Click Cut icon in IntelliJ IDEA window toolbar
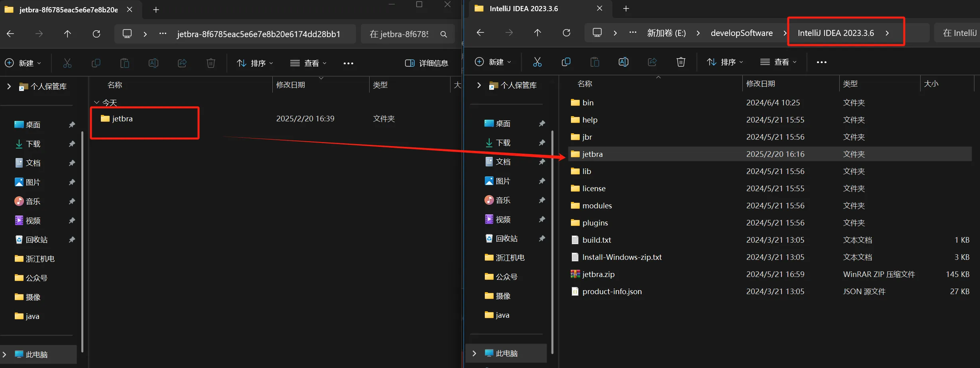The image size is (980, 368). tap(537, 62)
